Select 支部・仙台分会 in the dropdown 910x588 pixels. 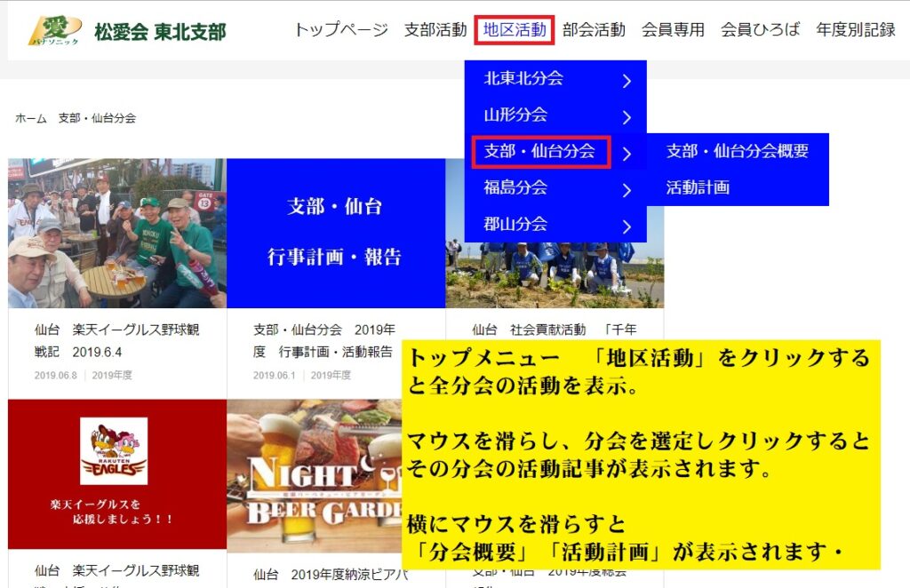pyautogui.click(x=539, y=152)
